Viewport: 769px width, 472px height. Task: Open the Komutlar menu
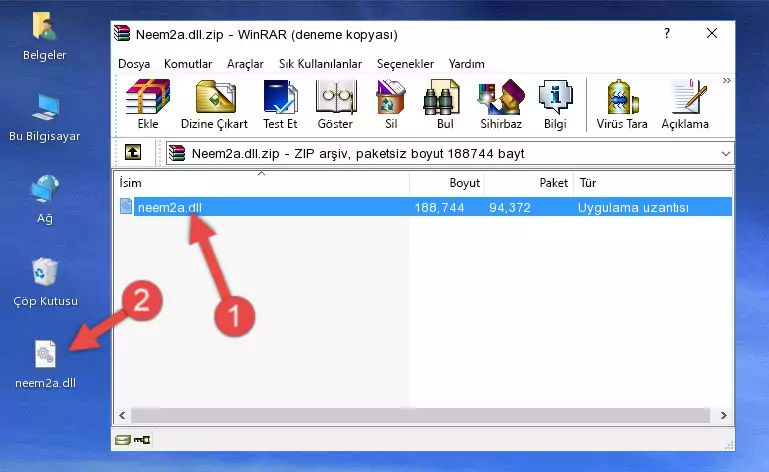pyautogui.click(x=188, y=64)
